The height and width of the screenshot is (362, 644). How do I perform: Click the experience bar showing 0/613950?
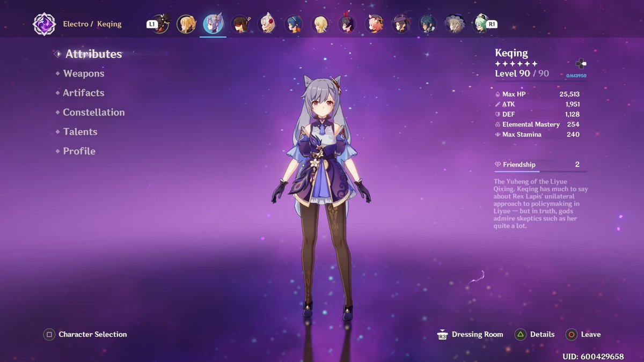tap(540, 81)
